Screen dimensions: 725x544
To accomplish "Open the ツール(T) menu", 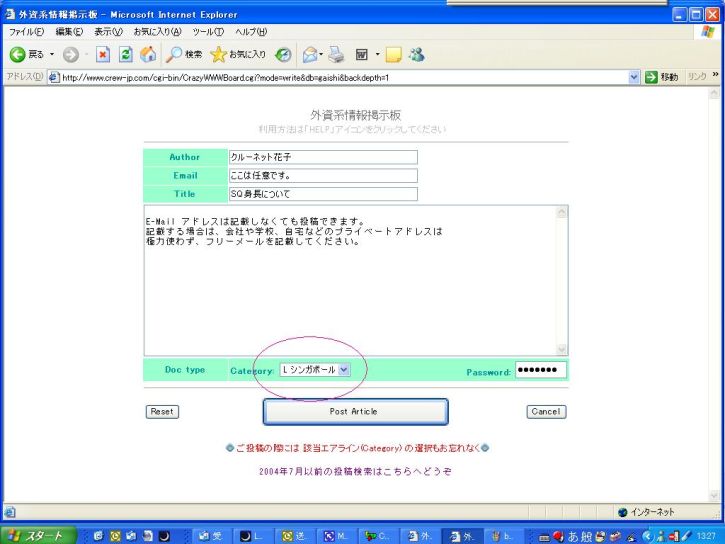I will (x=208, y=32).
